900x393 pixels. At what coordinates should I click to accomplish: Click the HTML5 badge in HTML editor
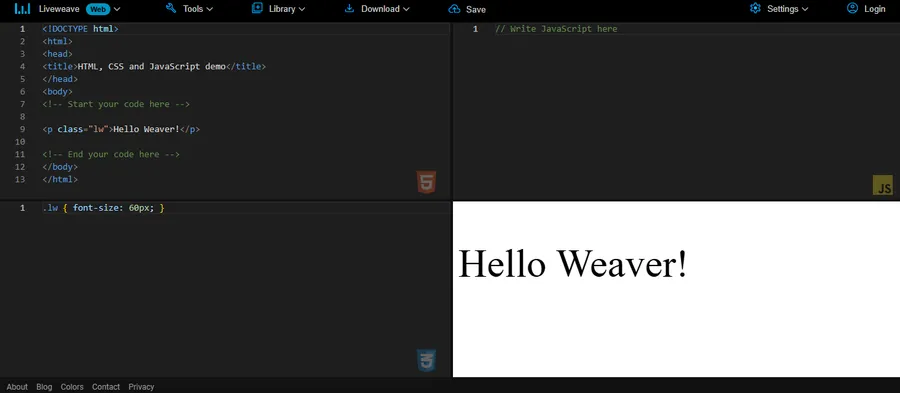click(x=426, y=182)
